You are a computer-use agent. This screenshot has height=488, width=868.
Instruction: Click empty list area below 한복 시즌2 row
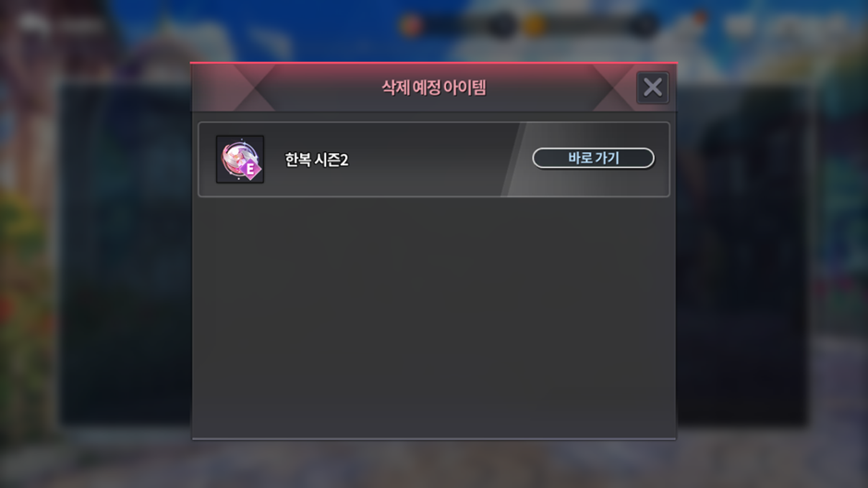coord(433,318)
